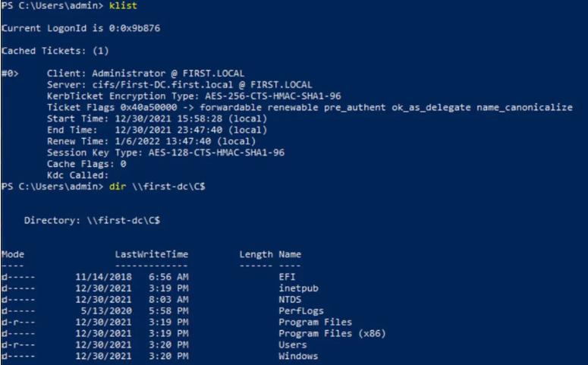Click the klist command text
588x365 pixels.
[x=123, y=5]
